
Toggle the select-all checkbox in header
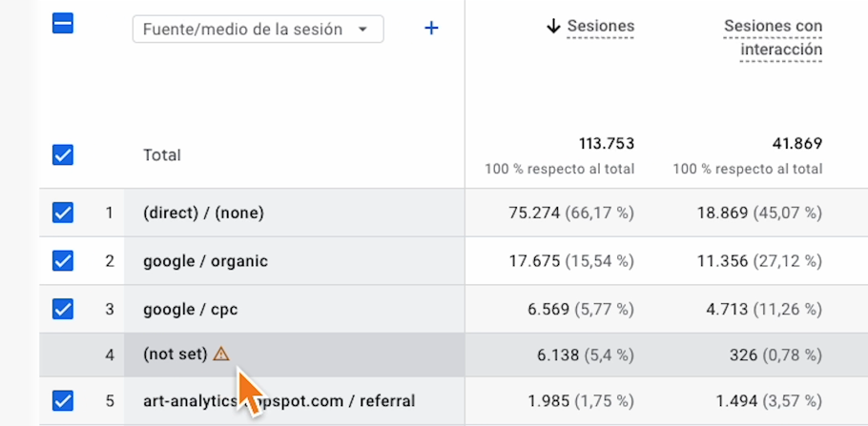[x=63, y=26]
